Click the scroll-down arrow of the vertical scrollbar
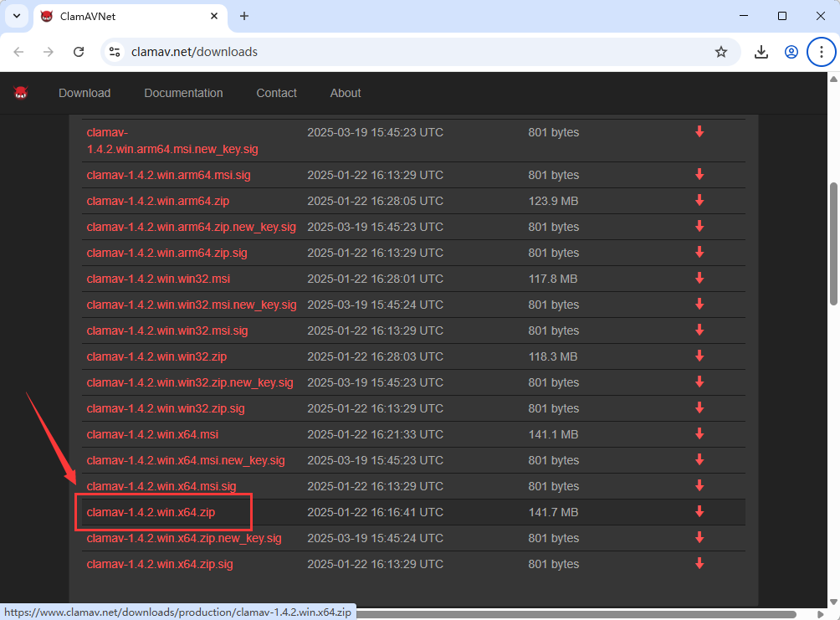The height and width of the screenshot is (620, 840). [833, 602]
